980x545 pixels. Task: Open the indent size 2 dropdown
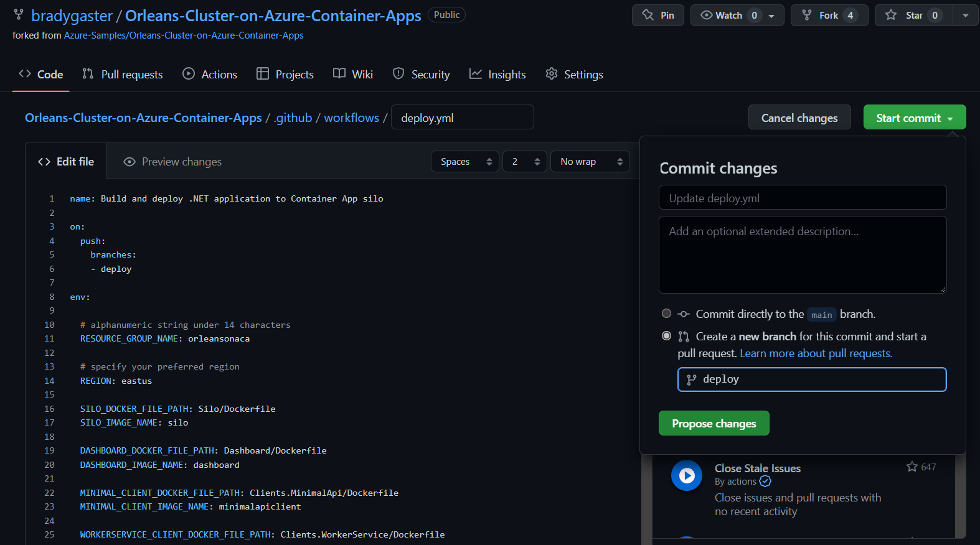pyautogui.click(x=525, y=162)
